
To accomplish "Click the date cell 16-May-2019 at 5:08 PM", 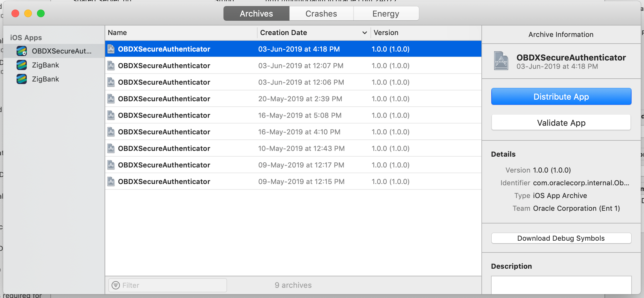I will pos(300,115).
